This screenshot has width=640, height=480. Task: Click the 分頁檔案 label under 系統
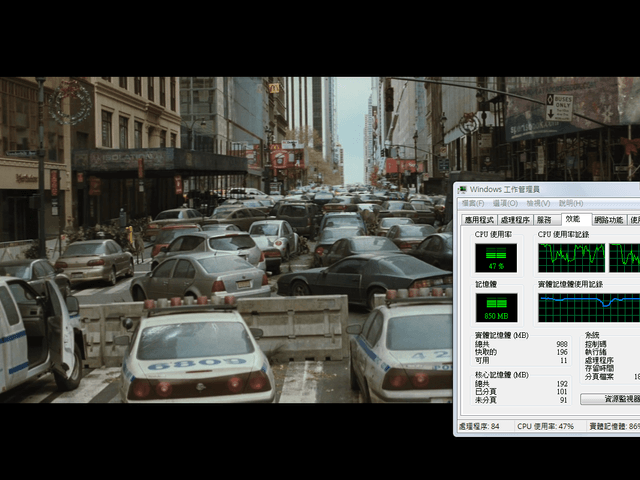click(599, 377)
